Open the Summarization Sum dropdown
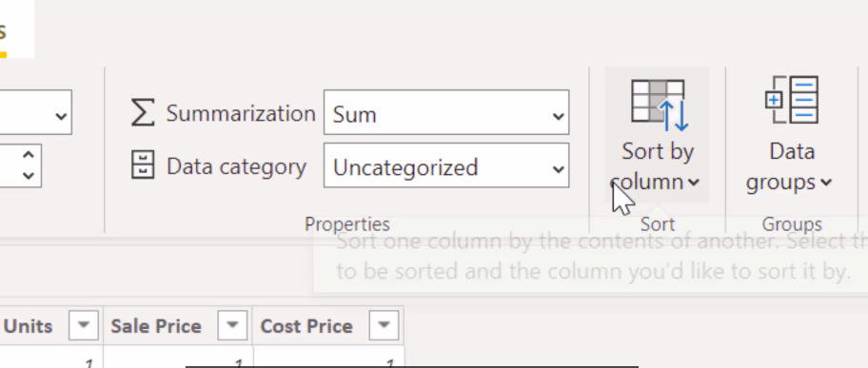868x368 pixels. pos(446,113)
